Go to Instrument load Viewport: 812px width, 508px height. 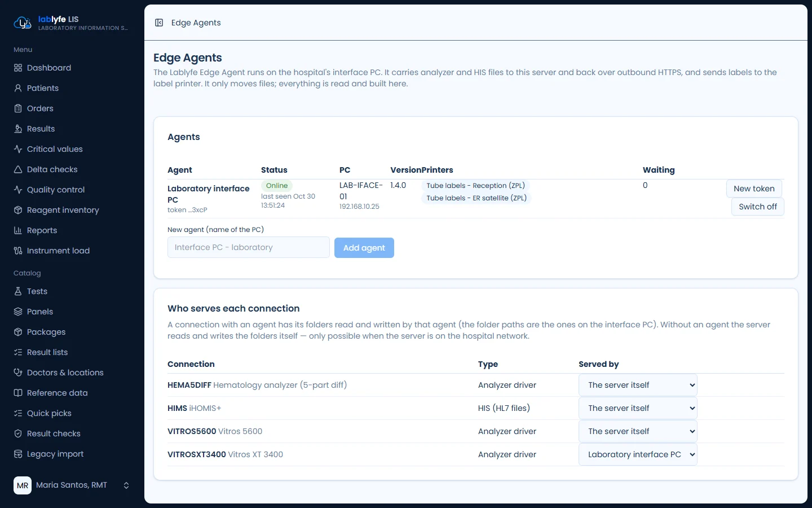coord(72,251)
